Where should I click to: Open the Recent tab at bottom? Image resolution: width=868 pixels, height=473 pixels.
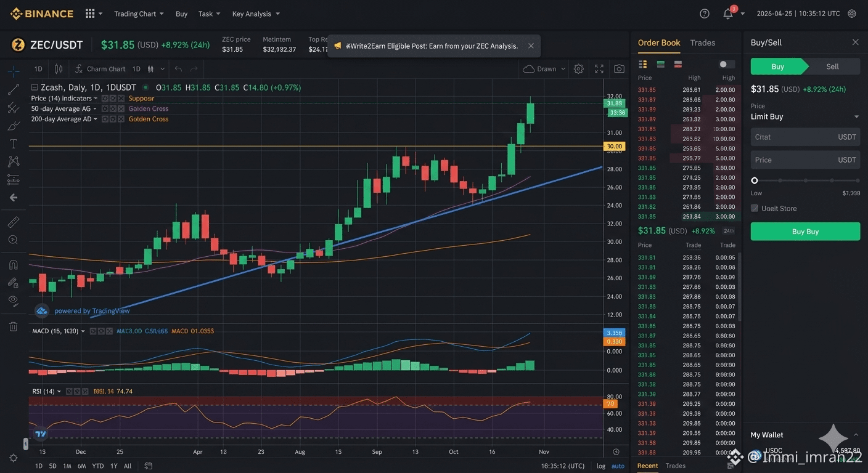click(x=647, y=466)
